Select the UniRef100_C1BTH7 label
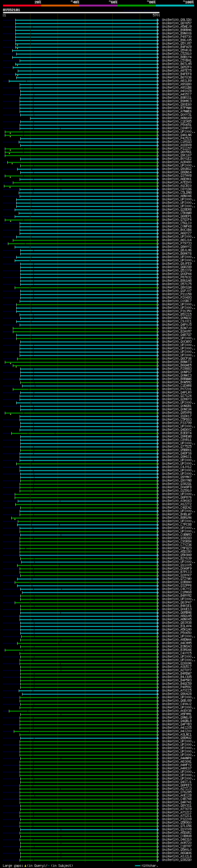The image size is (197, 868). (x=176, y=846)
